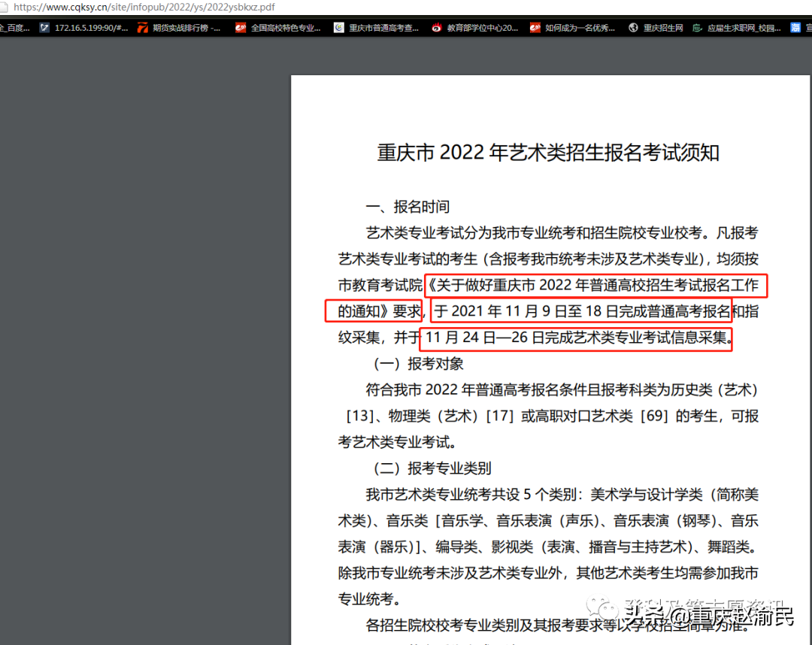
Task: Open the 应届生求职网_校园 bookmark
Action: (x=741, y=28)
